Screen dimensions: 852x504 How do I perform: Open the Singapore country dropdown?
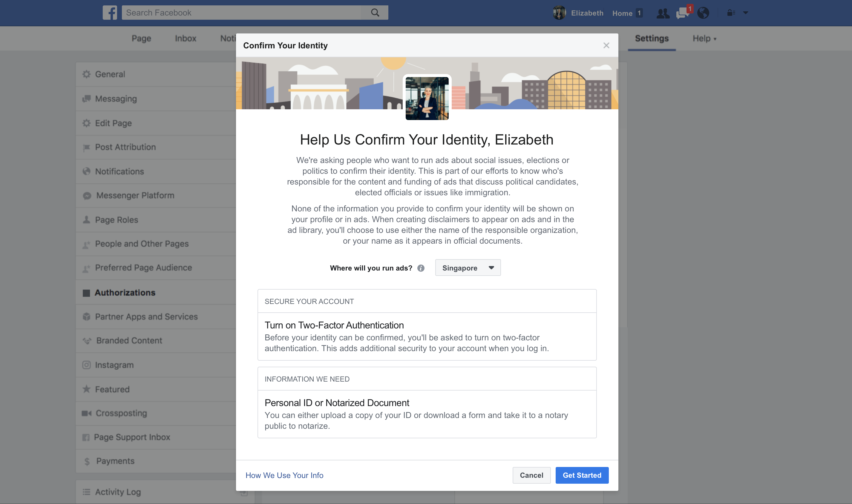coord(468,268)
